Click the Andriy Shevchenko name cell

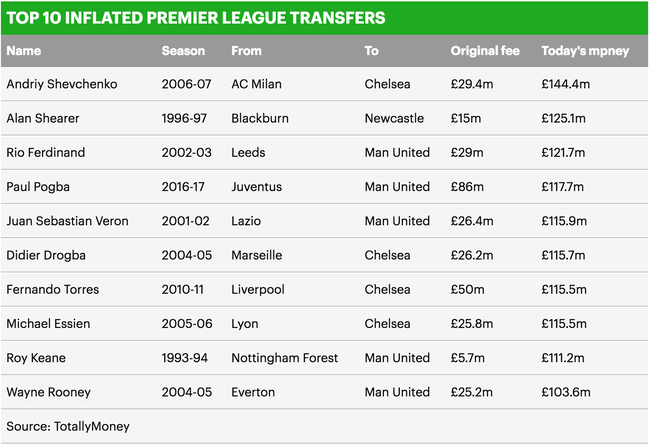(62, 84)
